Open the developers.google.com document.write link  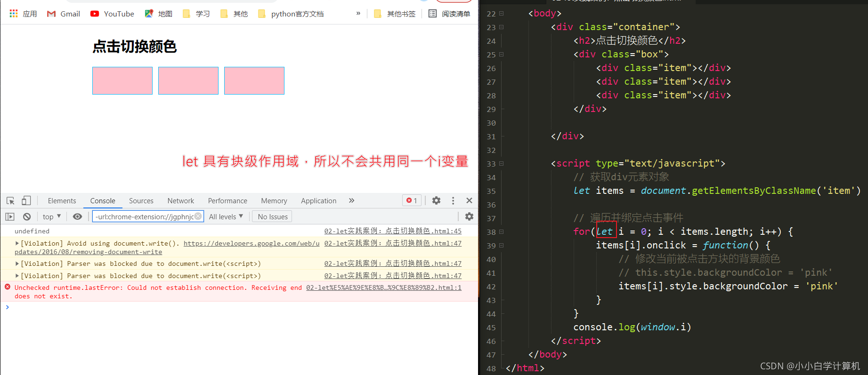pos(251,243)
